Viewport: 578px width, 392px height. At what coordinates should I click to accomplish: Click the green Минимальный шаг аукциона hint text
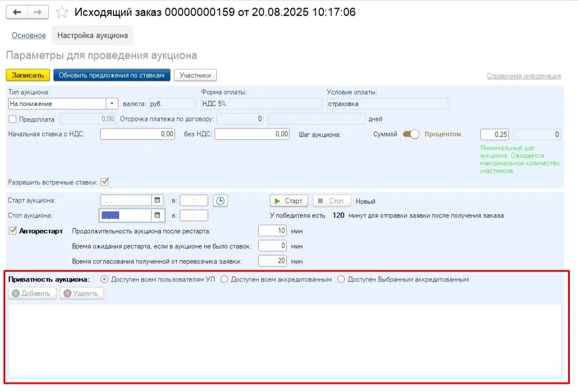pyautogui.click(x=519, y=159)
